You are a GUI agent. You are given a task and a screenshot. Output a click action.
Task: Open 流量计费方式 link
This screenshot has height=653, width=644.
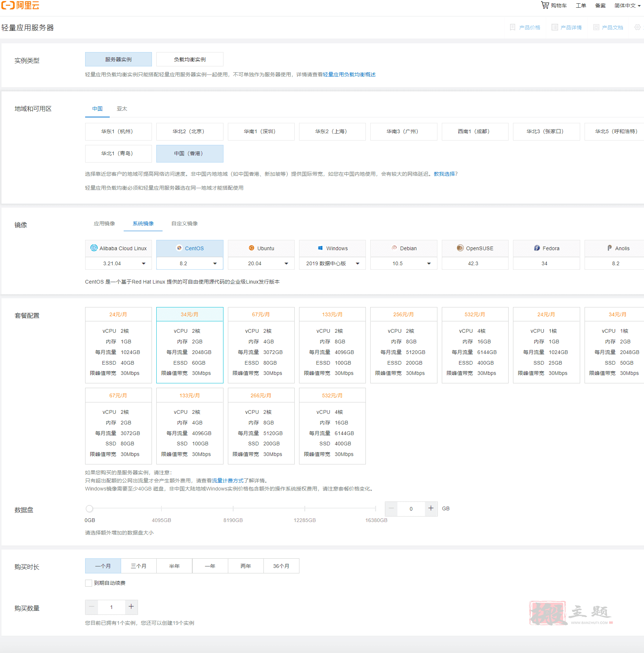(x=228, y=481)
